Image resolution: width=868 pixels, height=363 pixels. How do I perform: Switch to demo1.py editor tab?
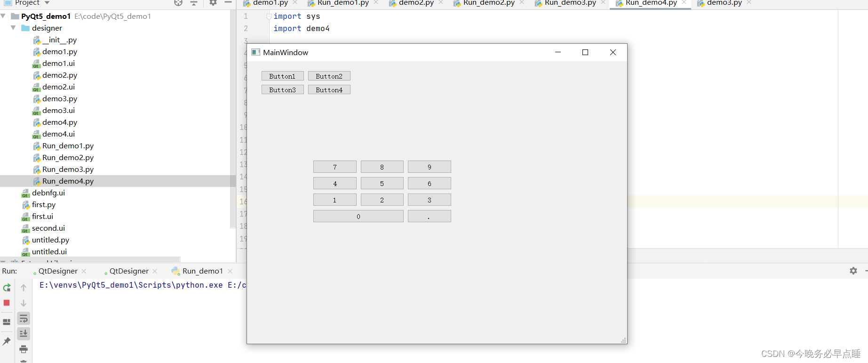[270, 3]
